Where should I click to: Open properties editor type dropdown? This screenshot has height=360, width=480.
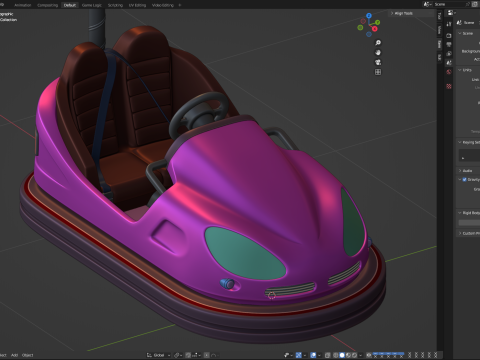click(452, 13)
